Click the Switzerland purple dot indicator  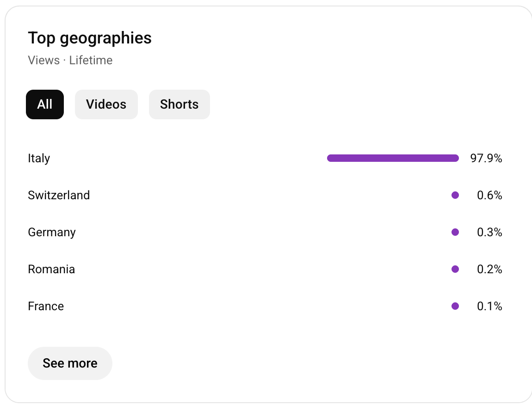click(455, 195)
